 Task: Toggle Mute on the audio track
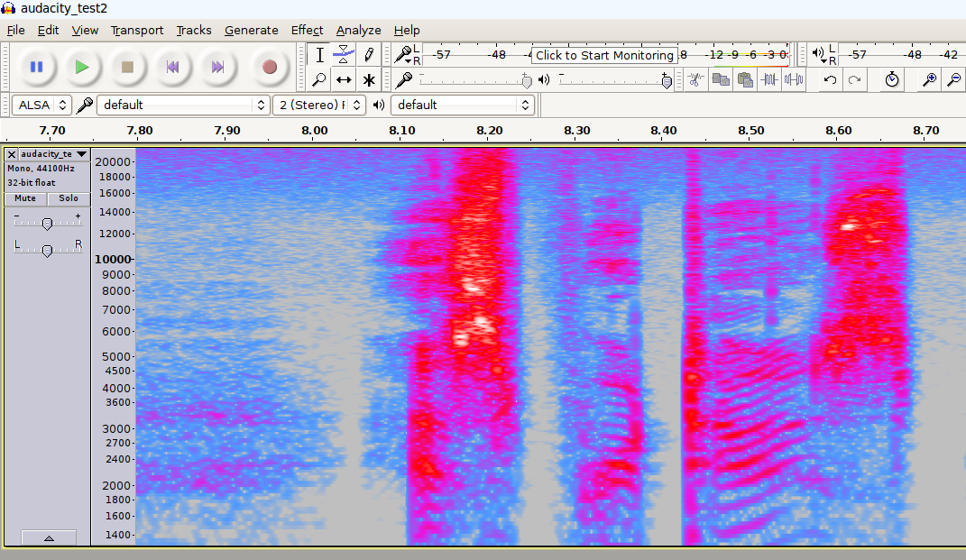coord(25,198)
